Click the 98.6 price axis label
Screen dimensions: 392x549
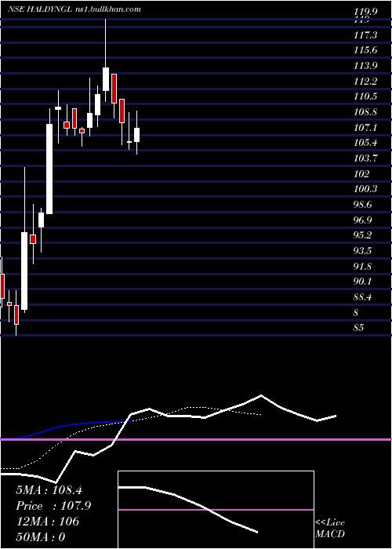point(363,205)
